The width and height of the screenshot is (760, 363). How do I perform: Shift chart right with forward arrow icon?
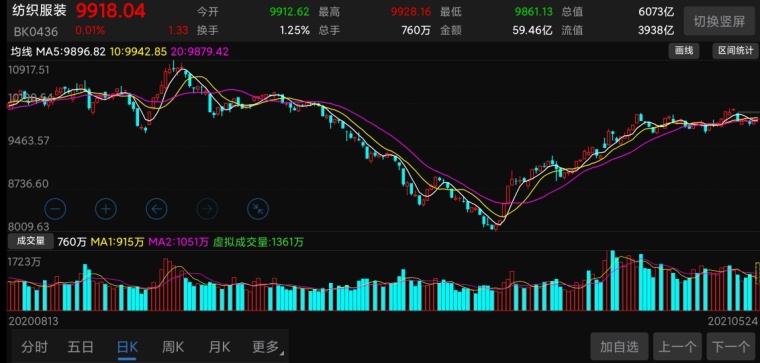point(207,209)
